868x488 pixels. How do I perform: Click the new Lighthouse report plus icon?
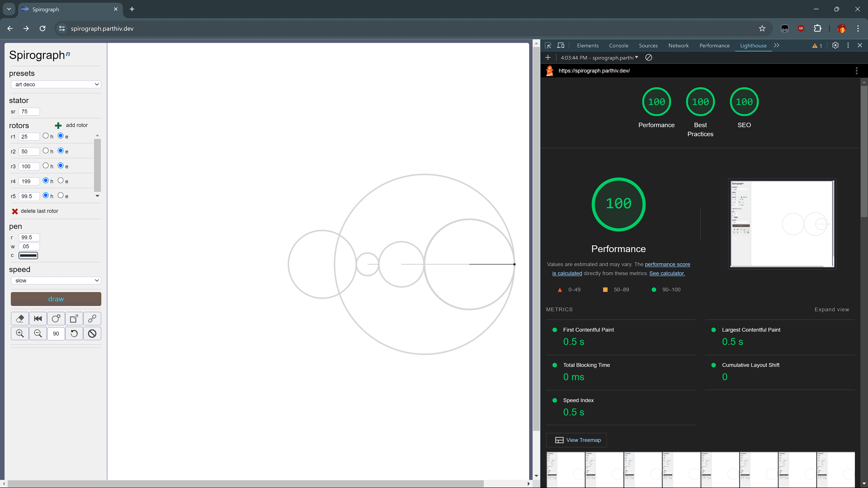[548, 58]
